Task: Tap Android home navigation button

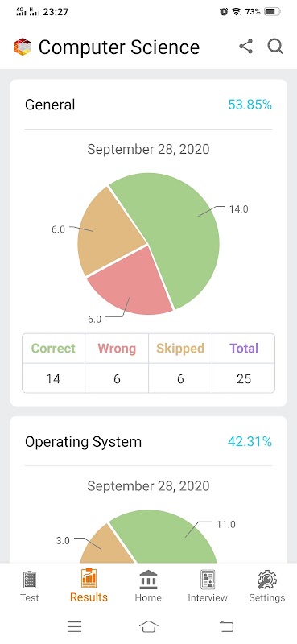Action: click(x=149, y=626)
